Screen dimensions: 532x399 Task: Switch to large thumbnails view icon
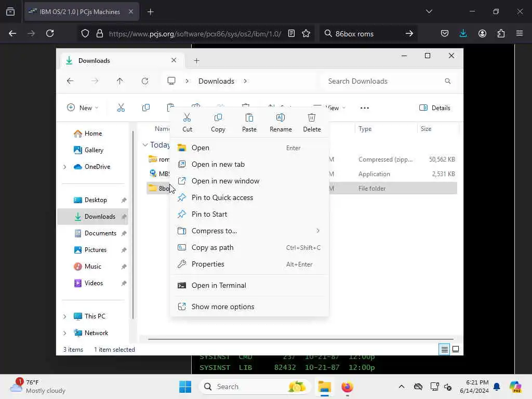456,349
